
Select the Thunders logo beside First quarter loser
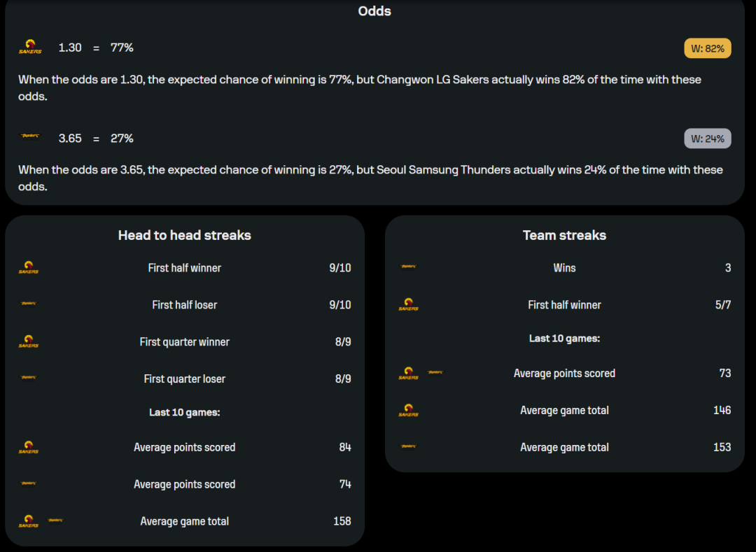(x=29, y=377)
